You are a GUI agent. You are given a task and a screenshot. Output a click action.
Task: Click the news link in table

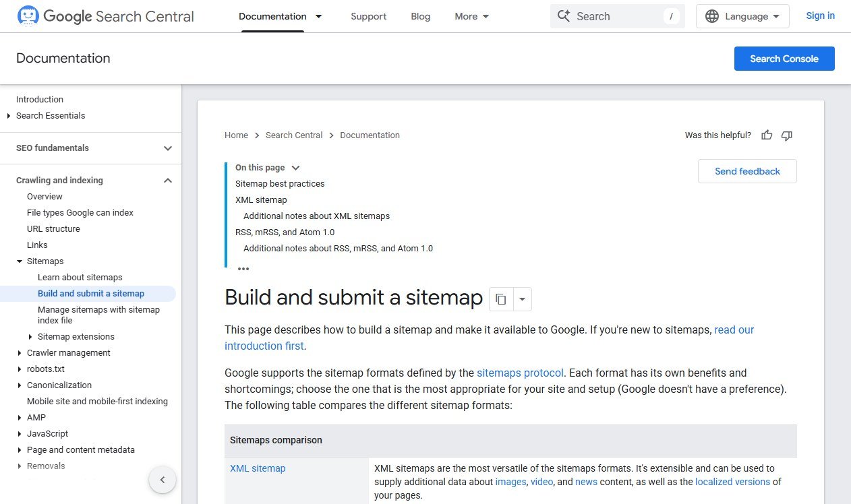(586, 482)
